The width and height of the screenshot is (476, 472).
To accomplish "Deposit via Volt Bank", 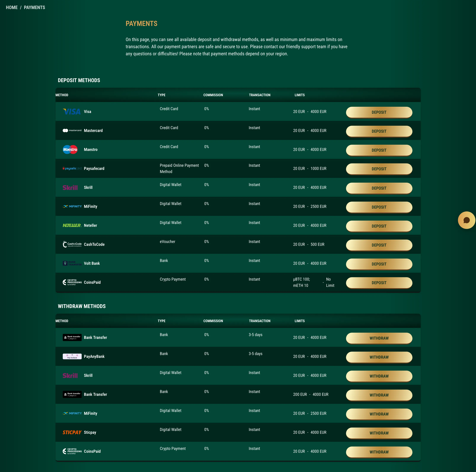I will [x=379, y=264].
